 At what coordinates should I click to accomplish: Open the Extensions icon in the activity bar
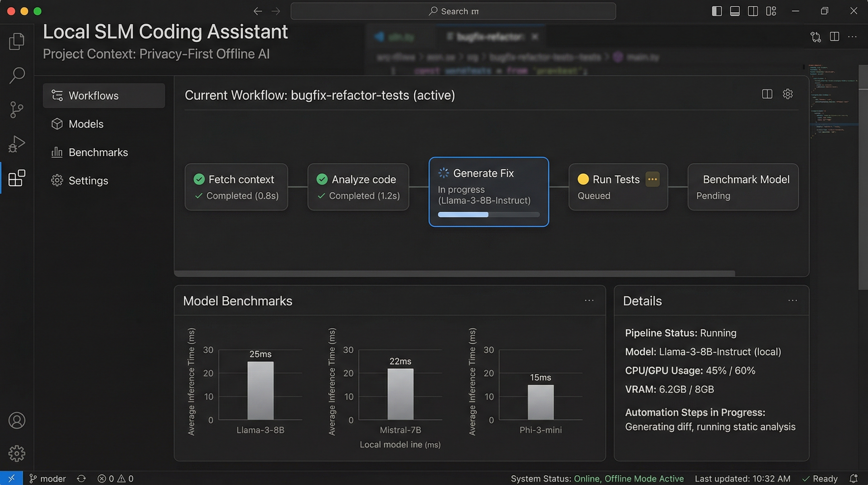click(16, 178)
